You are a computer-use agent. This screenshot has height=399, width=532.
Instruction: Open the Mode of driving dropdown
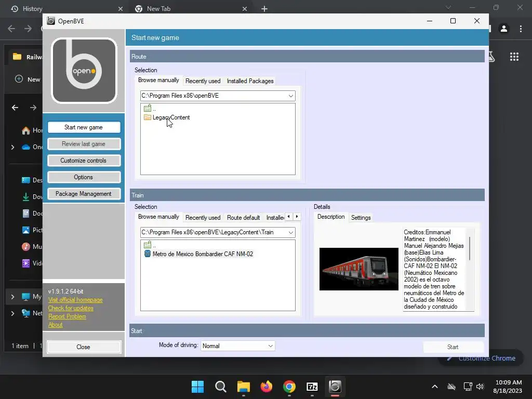tap(237, 345)
